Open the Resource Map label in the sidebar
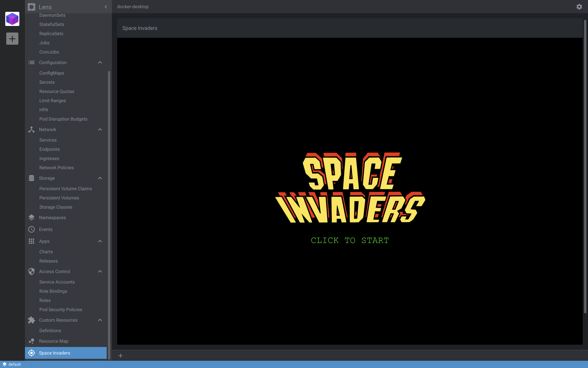 (53, 341)
